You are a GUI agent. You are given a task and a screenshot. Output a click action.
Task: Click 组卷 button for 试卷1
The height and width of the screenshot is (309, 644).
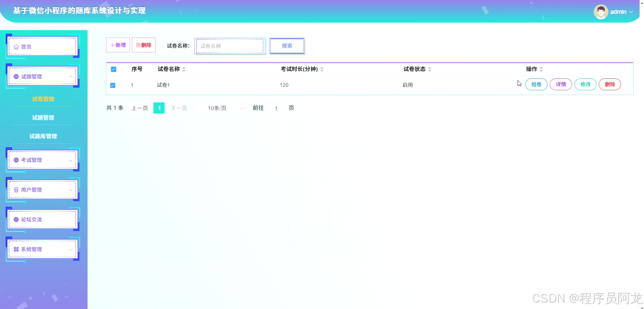tap(536, 84)
